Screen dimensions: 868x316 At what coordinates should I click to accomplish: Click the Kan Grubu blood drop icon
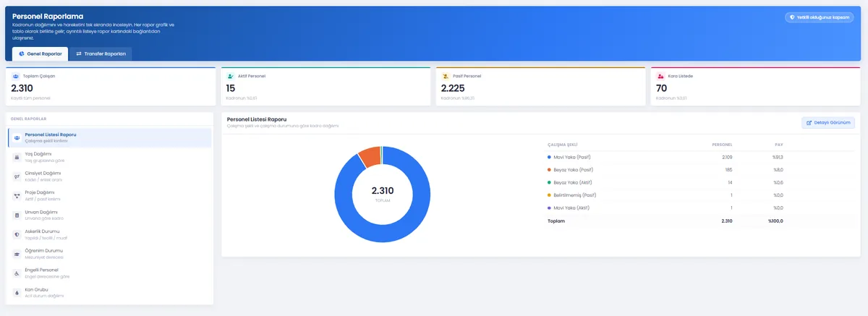click(17, 293)
